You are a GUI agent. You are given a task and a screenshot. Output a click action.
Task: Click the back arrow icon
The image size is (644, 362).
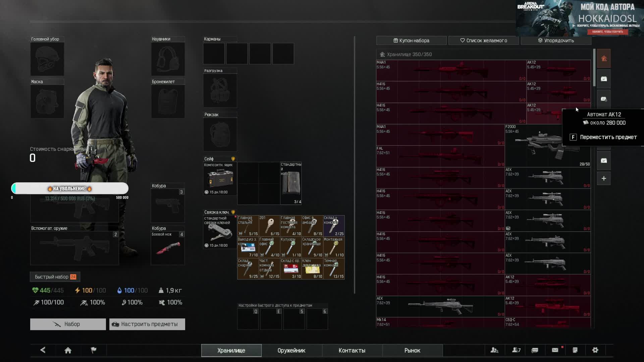coord(43,350)
